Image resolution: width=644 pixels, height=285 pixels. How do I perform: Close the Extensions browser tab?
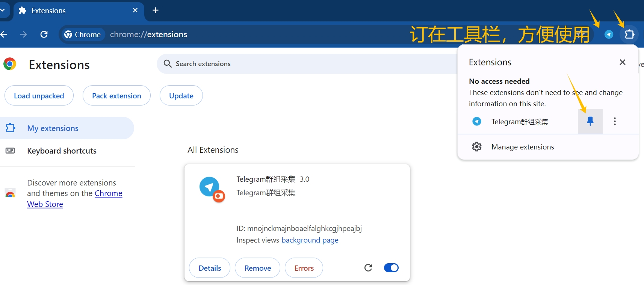coord(135,10)
